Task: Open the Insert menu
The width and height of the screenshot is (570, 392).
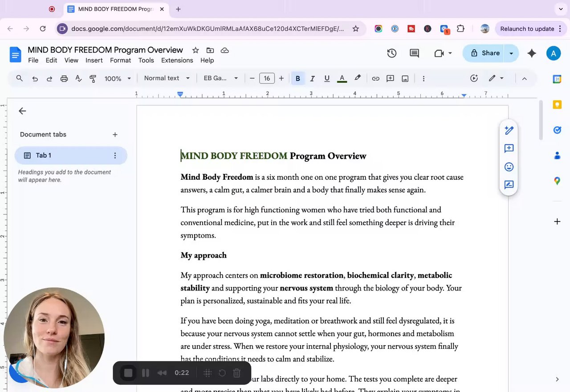Action: coord(94,61)
